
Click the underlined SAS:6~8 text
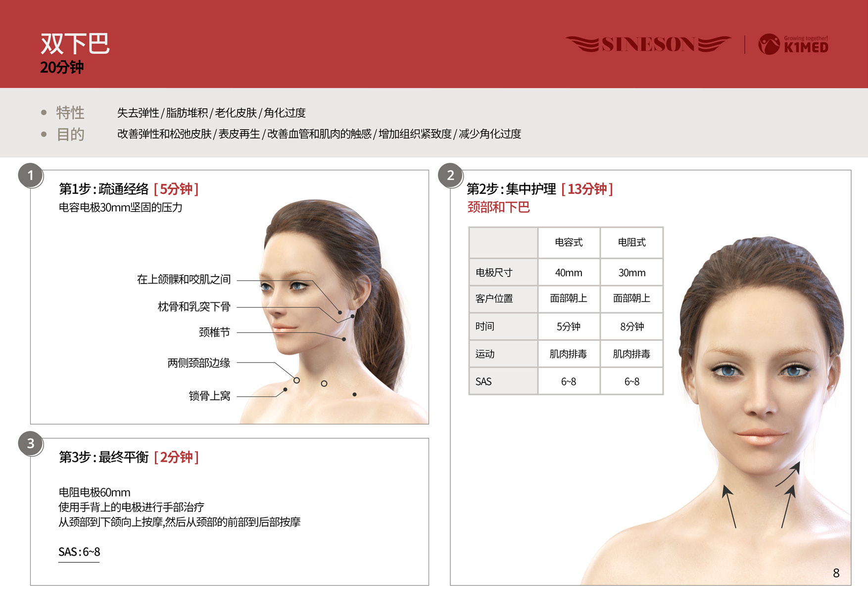[79, 552]
